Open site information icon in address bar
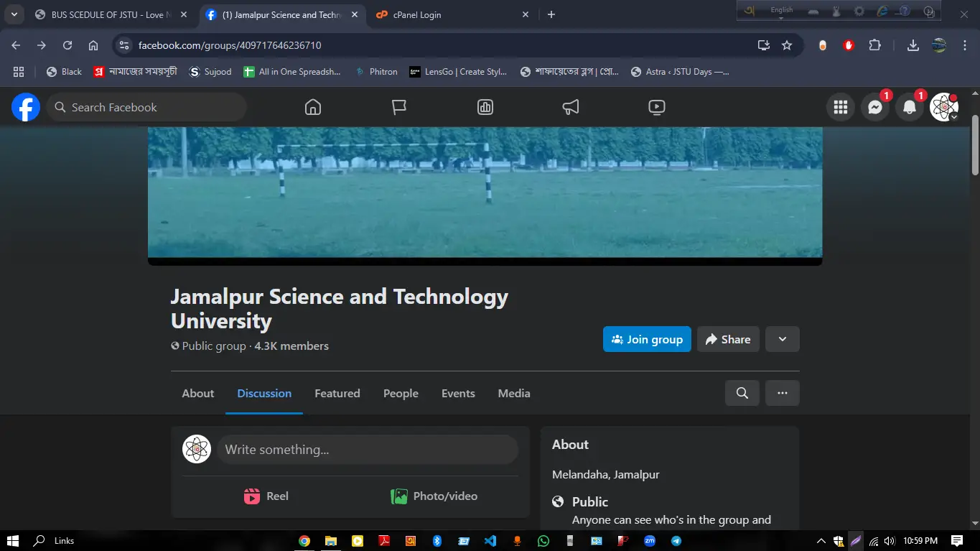 click(124, 45)
